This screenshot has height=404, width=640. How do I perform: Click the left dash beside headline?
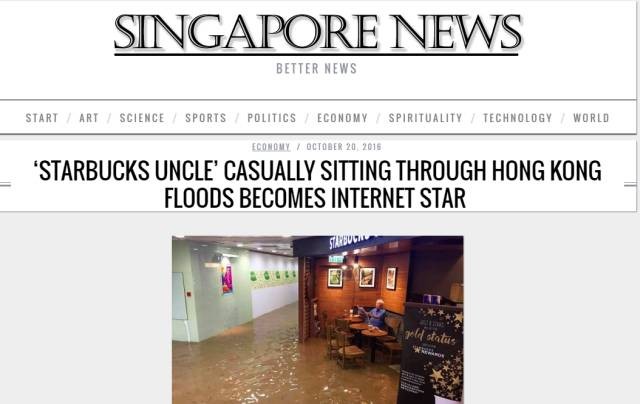coord(5,185)
